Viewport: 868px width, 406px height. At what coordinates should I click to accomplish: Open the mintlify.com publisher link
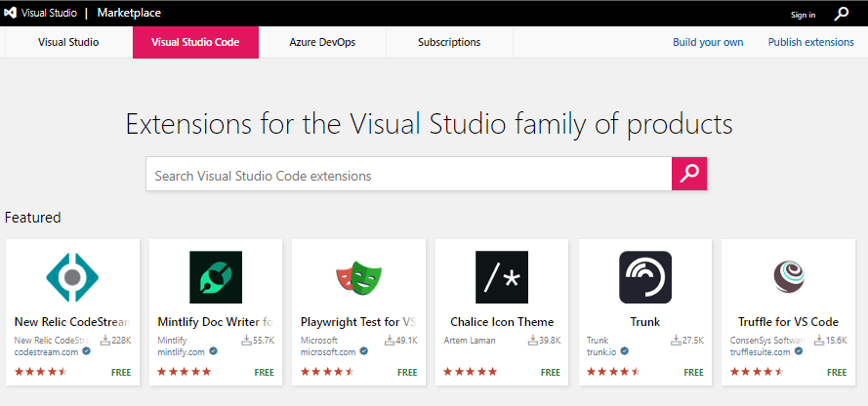182,351
